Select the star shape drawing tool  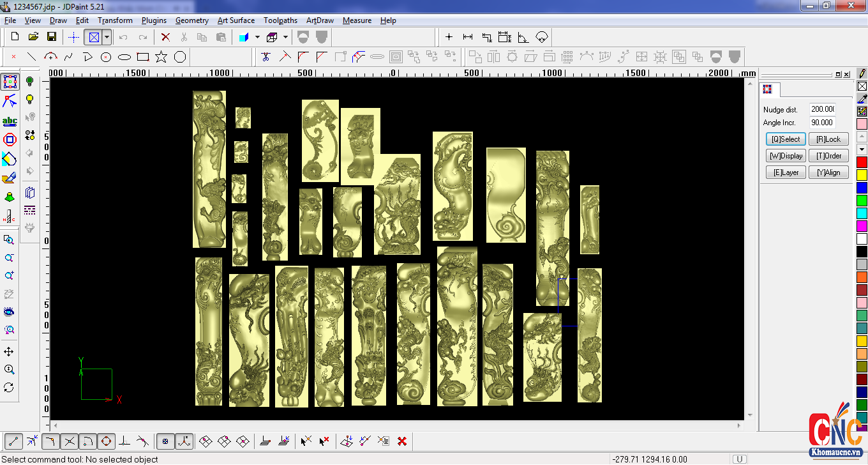click(161, 57)
